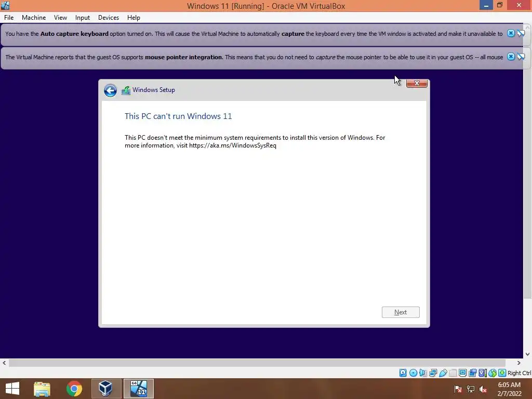Open the Windows Start button
This screenshot has height=399, width=532.
[12, 389]
